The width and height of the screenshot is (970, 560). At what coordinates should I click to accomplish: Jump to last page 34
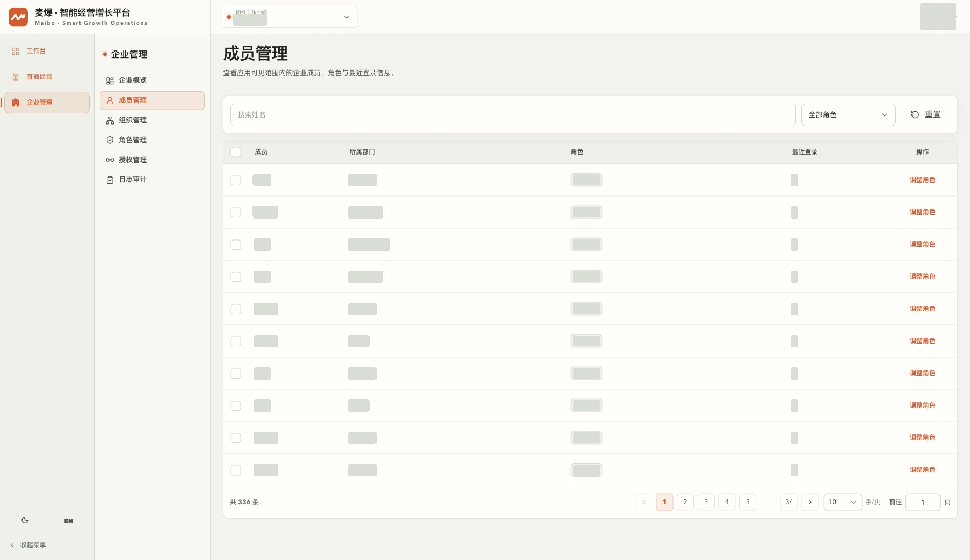789,502
